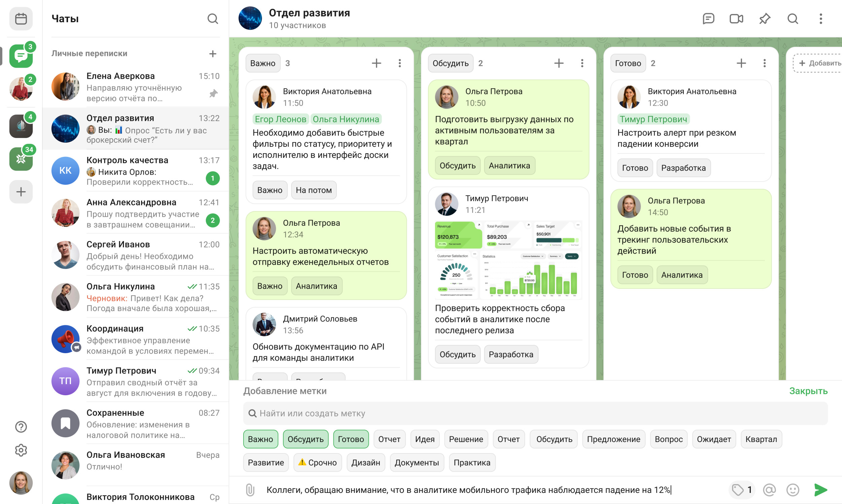Send the message with green arrow

[x=820, y=490]
